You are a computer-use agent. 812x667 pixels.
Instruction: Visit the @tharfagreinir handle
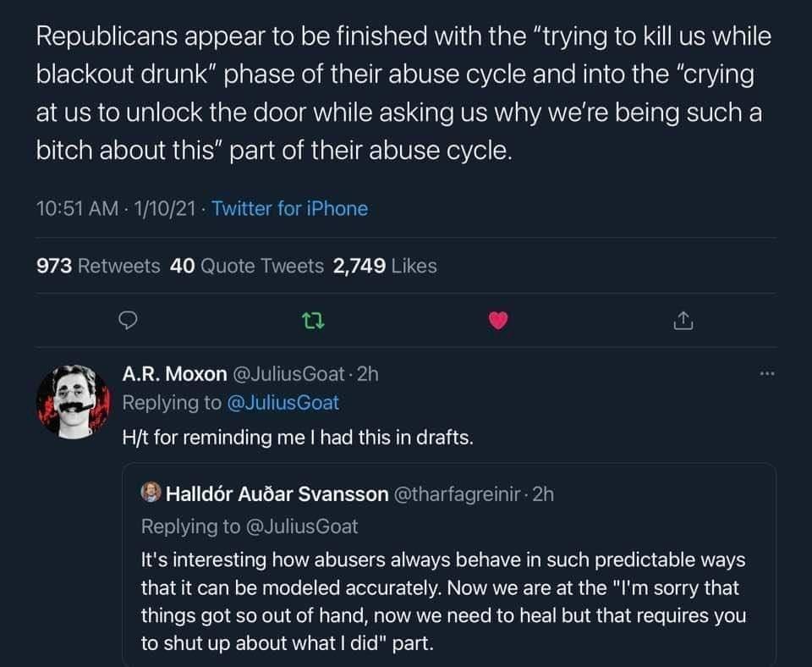(458, 493)
